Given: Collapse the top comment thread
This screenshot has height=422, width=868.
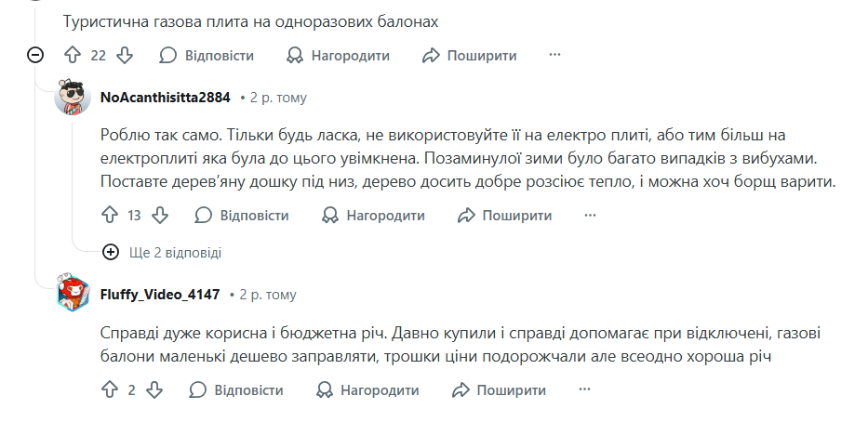Looking at the screenshot, I should (x=36, y=56).
